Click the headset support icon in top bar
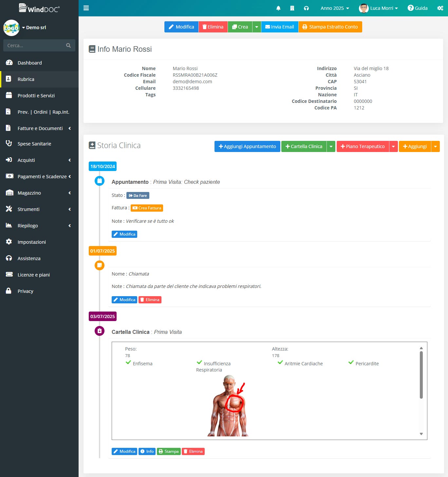The image size is (448, 477). [x=306, y=8]
